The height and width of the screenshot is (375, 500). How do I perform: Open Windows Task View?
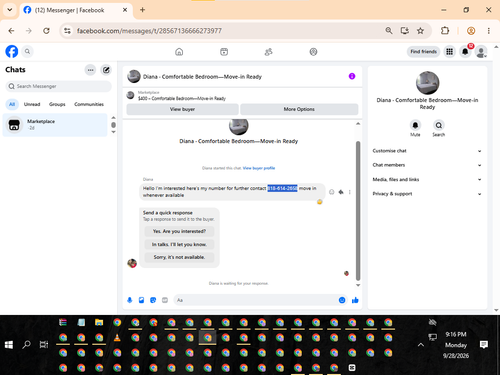pos(44,345)
